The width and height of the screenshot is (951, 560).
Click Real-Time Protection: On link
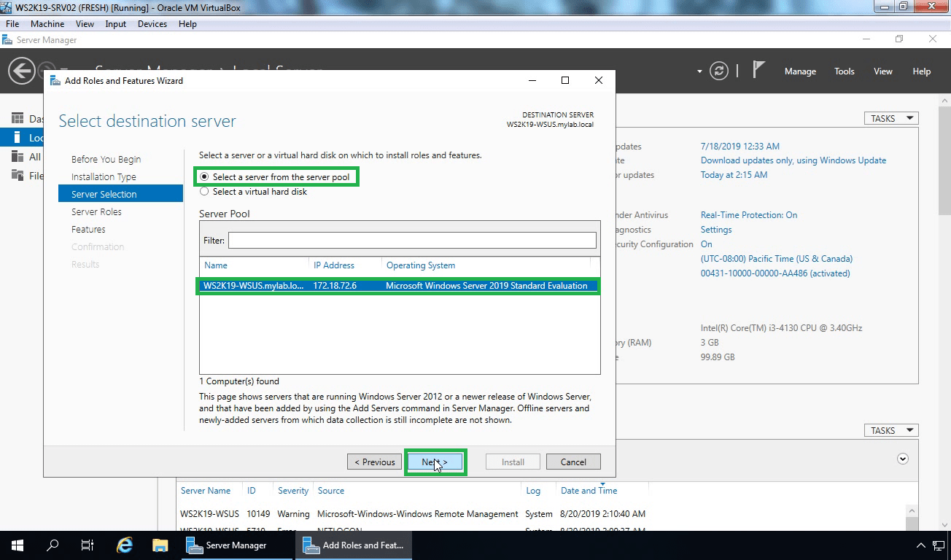click(749, 215)
